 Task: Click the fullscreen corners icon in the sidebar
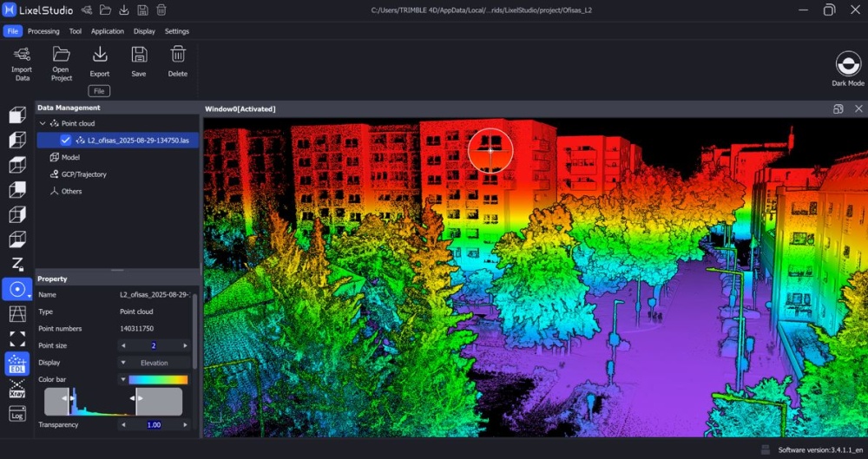[17, 338]
